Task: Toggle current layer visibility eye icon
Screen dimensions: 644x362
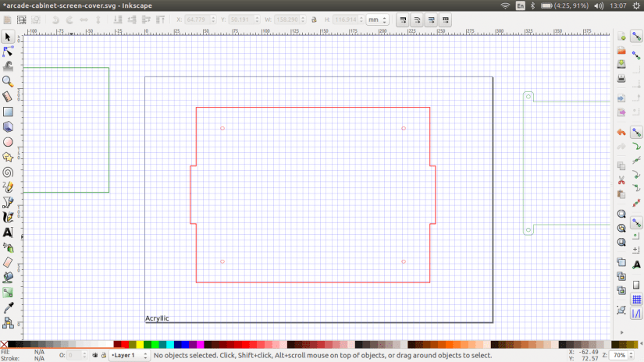Action: click(94, 356)
